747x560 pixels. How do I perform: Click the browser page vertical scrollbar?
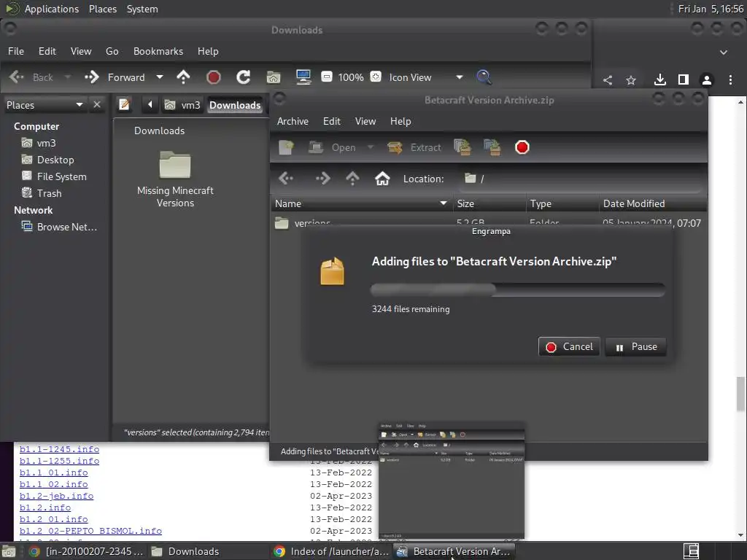point(741,393)
